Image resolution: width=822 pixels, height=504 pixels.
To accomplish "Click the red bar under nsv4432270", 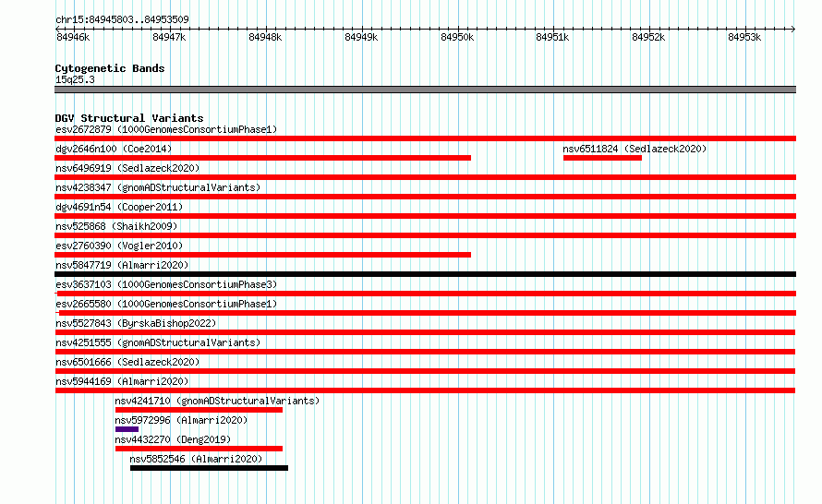I will pyautogui.click(x=199, y=449).
